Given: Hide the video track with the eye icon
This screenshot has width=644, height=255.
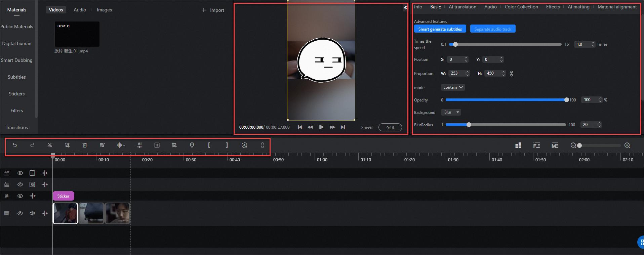Looking at the screenshot, I should click(x=20, y=213).
